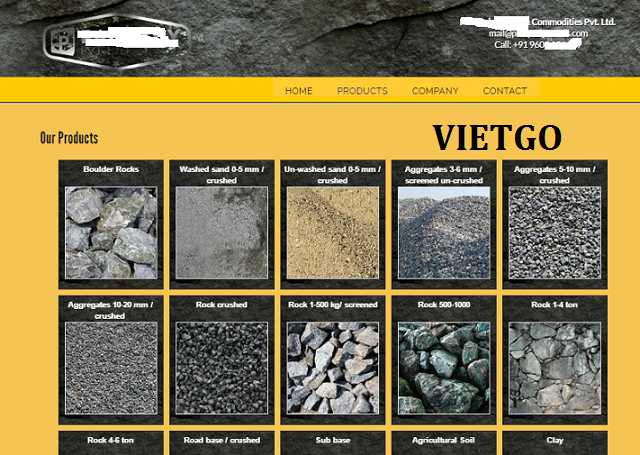The image size is (640, 455).
Task: Open the Sub base product card
Action: 333,443
